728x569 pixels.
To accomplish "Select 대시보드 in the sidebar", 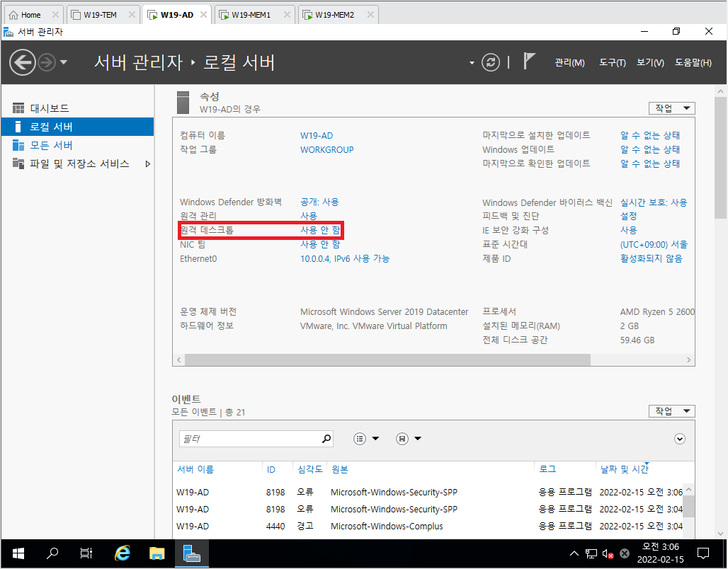I will (x=50, y=108).
